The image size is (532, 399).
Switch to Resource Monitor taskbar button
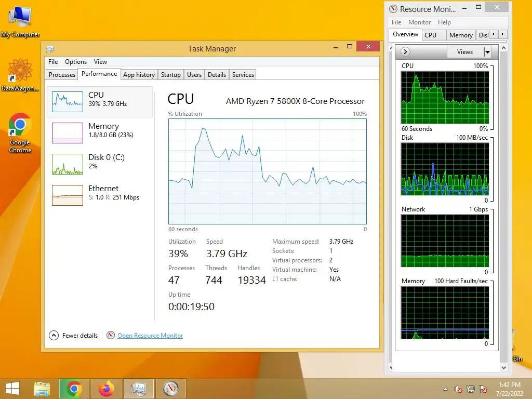point(170,389)
